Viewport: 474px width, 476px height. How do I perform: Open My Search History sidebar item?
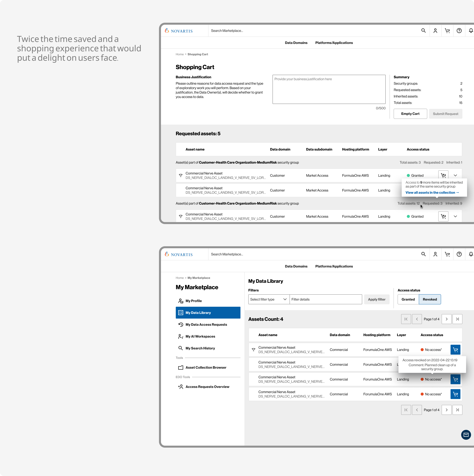208,348
